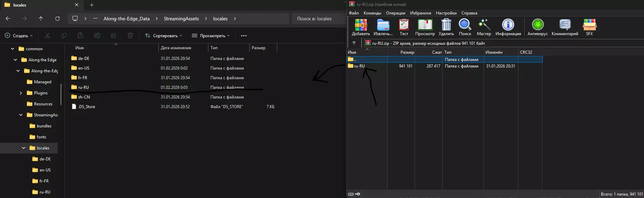Screen dimensions: 644x198
Task: Show WinRAR Информация archive info
Action: pyautogui.click(x=508, y=27)
